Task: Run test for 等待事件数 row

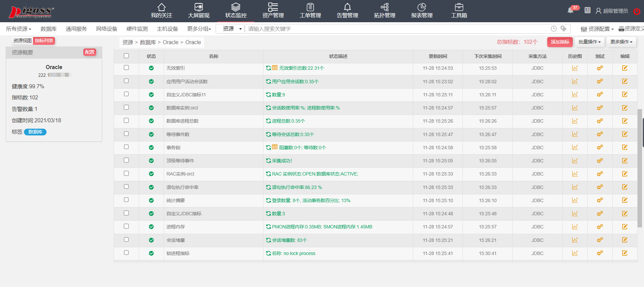Action: coord(600,134)
